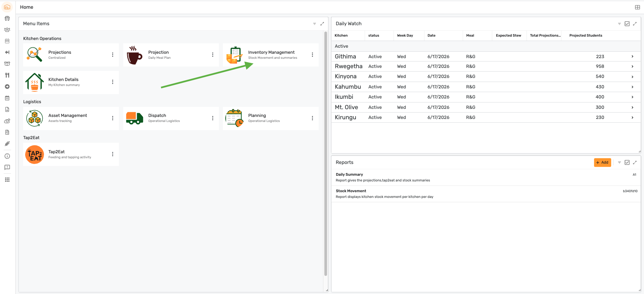This screenshot has height=294, width=644.
Task: Open the Inventory Management three-dot menu
Action: click(312, 55)
